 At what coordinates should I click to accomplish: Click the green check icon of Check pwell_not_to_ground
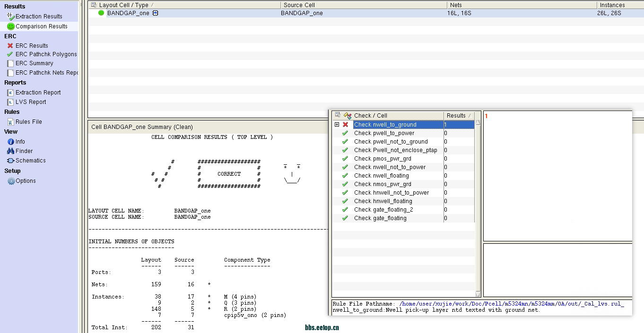click(346, 142)
